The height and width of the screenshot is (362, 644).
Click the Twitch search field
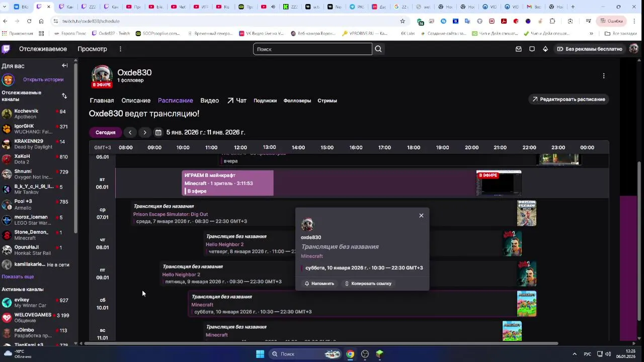coord(312,49)
